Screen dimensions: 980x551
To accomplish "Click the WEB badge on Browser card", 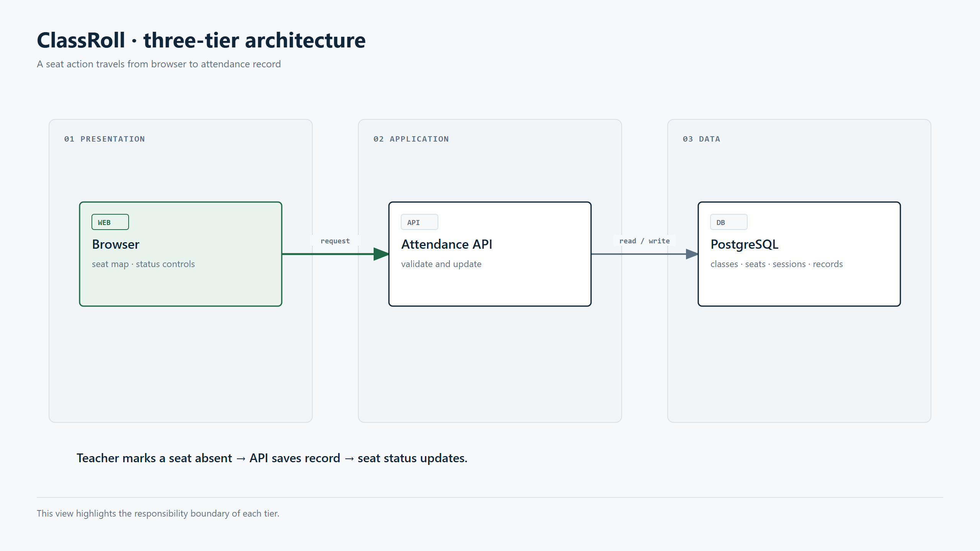I will [110, 222].
